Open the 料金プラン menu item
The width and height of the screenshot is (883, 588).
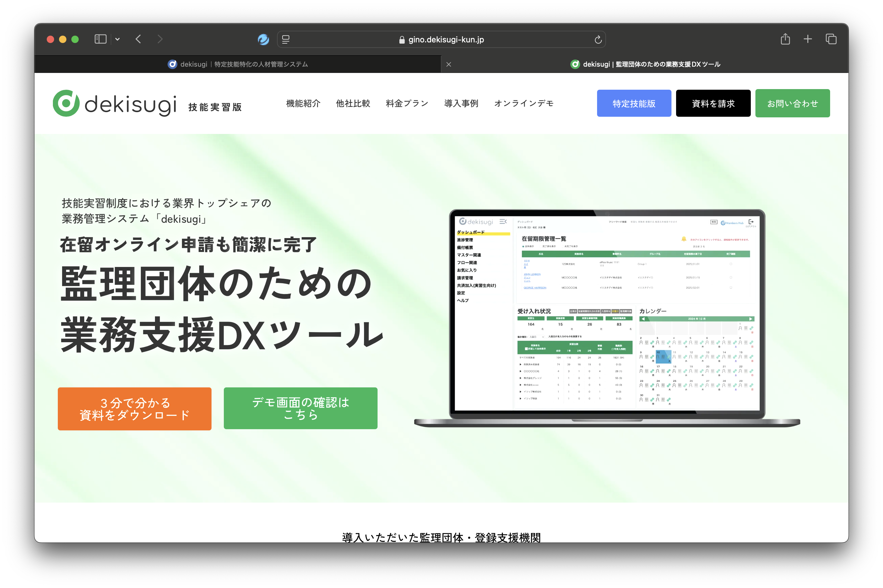click(x=407, y=103)
